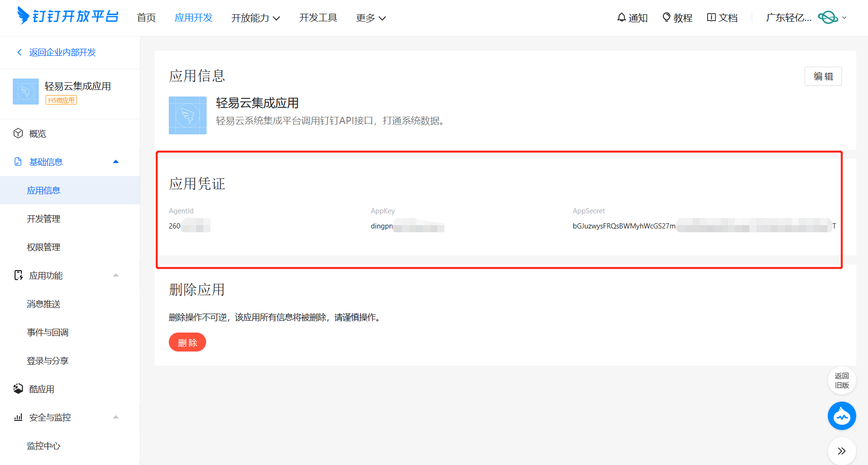
Task: Open the 教程 lightbulb tutorials
Action: click(x=677, y=18)
